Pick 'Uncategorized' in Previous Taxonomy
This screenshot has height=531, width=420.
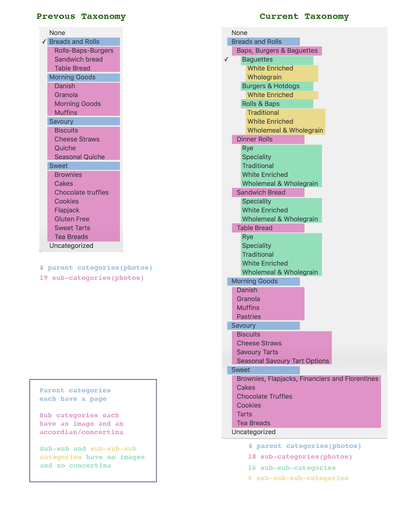coord(71,246)
